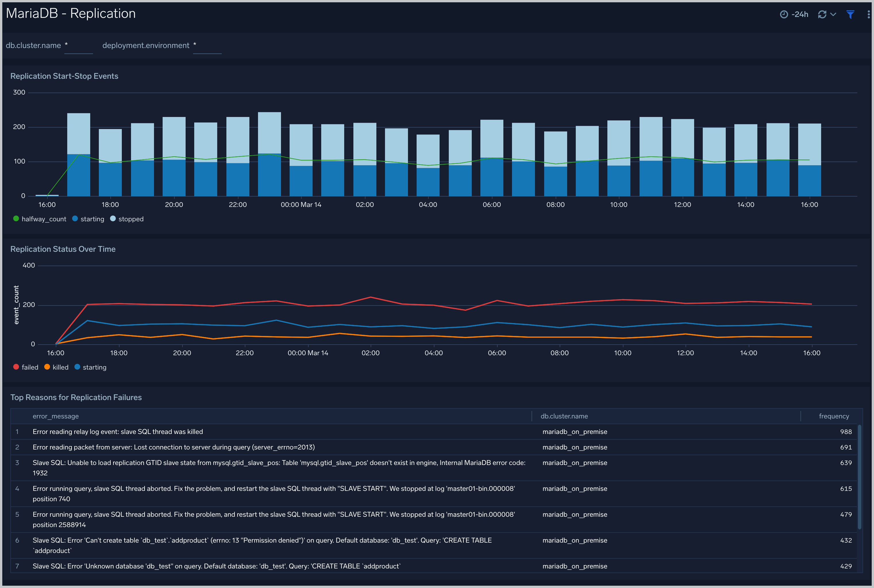This screenshot has height=588, width=874.
Task: Click mariadb_on_premise in row 1
Action: tap(575, 432)
